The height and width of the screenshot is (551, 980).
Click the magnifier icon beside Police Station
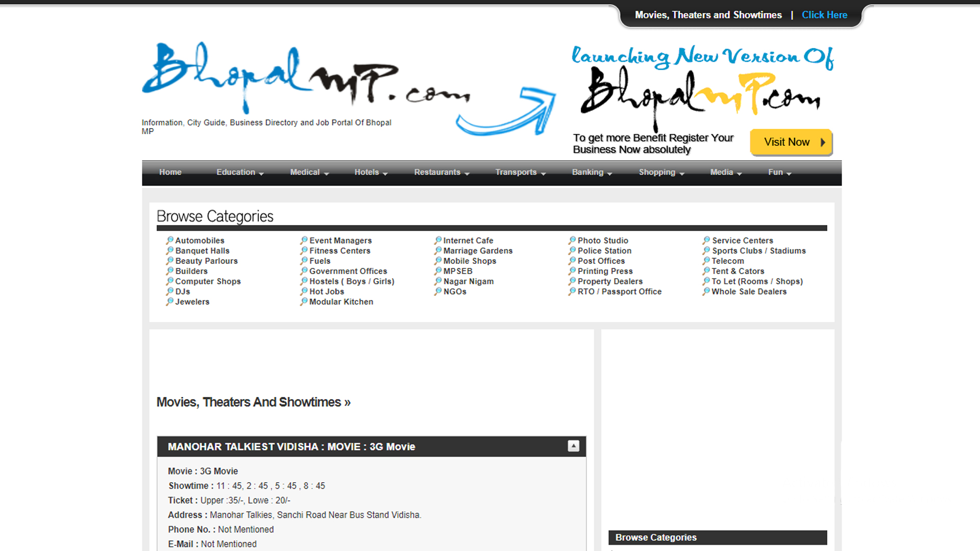(x=572, y=251)
